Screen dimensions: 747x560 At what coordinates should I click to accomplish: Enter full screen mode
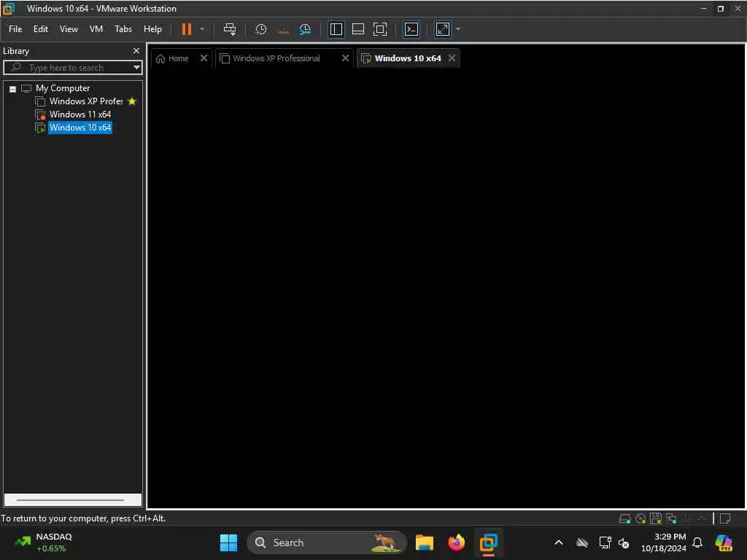click(x=380, y=29)
